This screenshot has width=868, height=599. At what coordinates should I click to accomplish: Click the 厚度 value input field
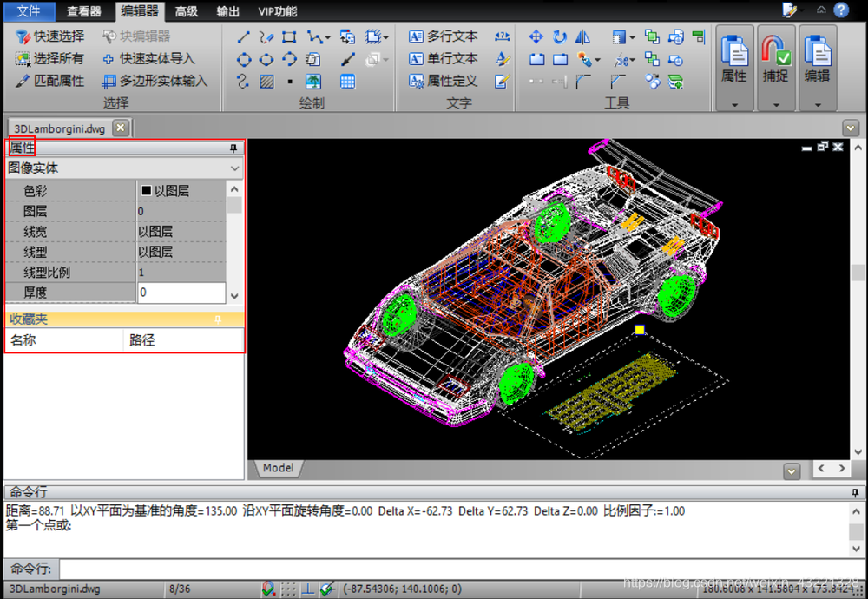click(181, 293)
